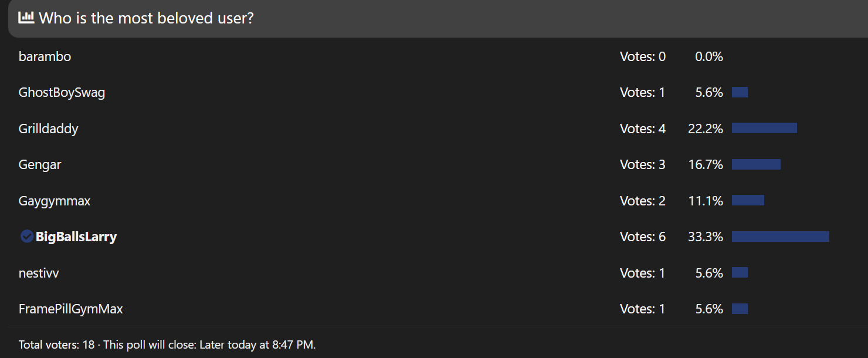Viewport: 868px width, 358px height.
Task: Click the Gengar 16.7% result bar
Action: tap(756, 164)
